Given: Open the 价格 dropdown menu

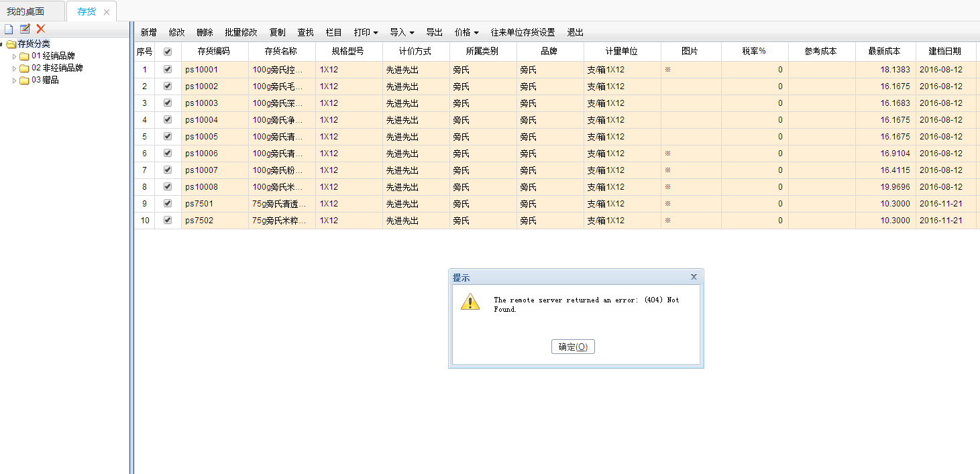Looking at the screenshot, I should 466,32.
